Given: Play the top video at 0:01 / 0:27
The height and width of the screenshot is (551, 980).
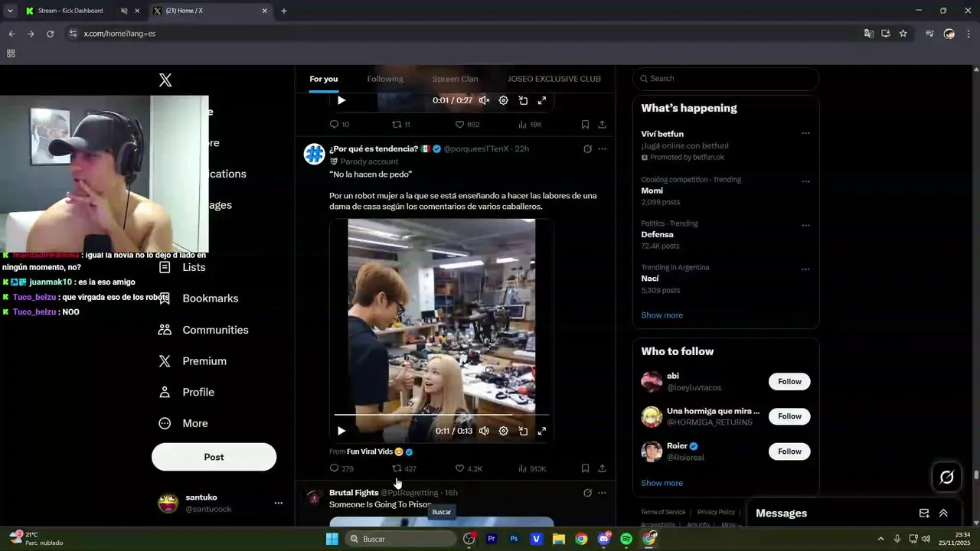Looking at the screenshot, I should point(341,100).
